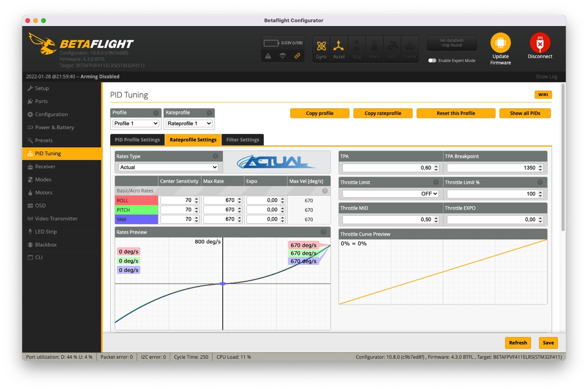Click the Refresh button
The image size is (588, 390).
[518, 343]
